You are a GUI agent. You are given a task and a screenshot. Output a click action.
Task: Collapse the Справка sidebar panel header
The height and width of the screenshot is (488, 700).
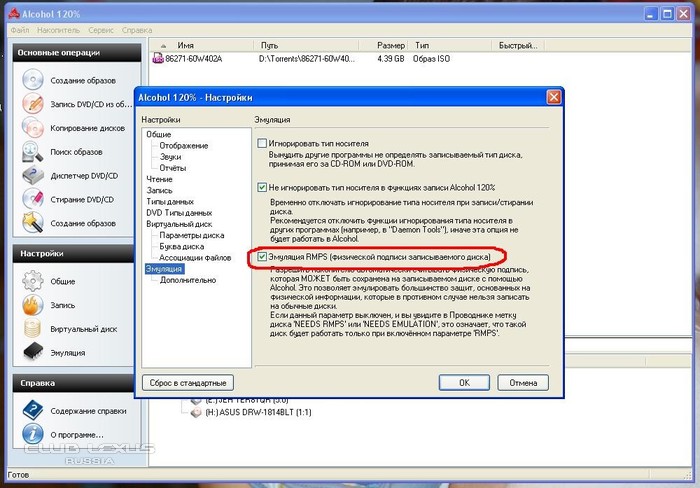click(136, 382)
